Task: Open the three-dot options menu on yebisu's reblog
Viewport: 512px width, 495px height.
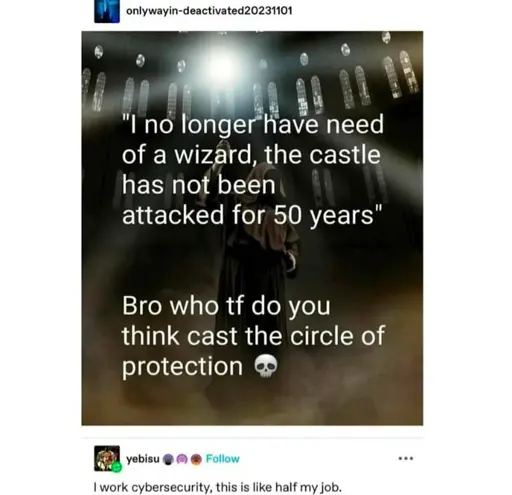Action: pos(406,458)
